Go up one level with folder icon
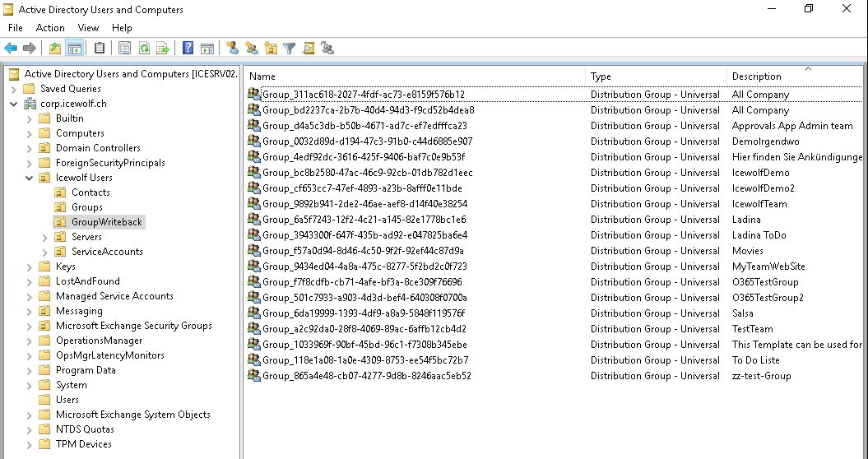 (x=55, y=49)
